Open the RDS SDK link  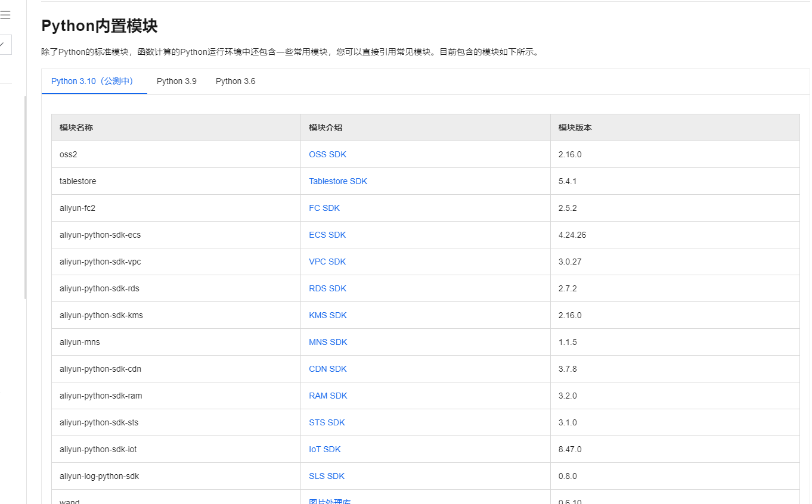pos(328,288)
